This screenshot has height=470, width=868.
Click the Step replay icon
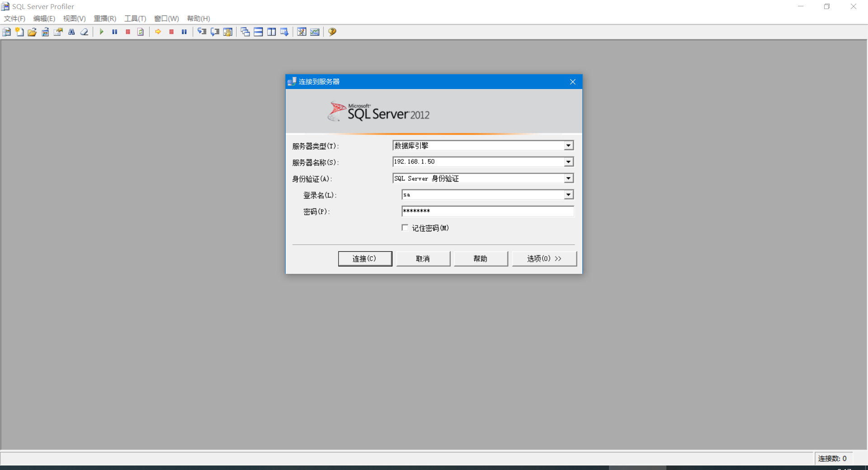click(x=202, y=32)
